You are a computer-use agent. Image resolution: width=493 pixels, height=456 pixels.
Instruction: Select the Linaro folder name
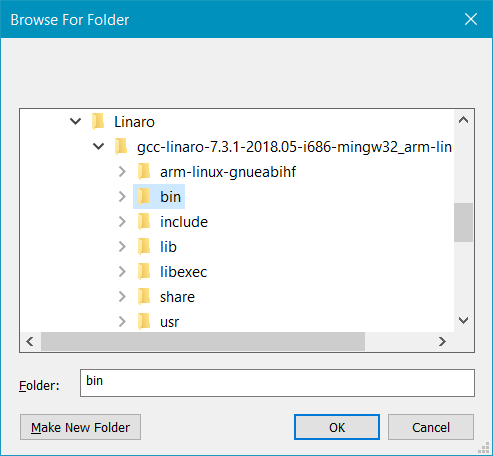(x=134, y=122)
